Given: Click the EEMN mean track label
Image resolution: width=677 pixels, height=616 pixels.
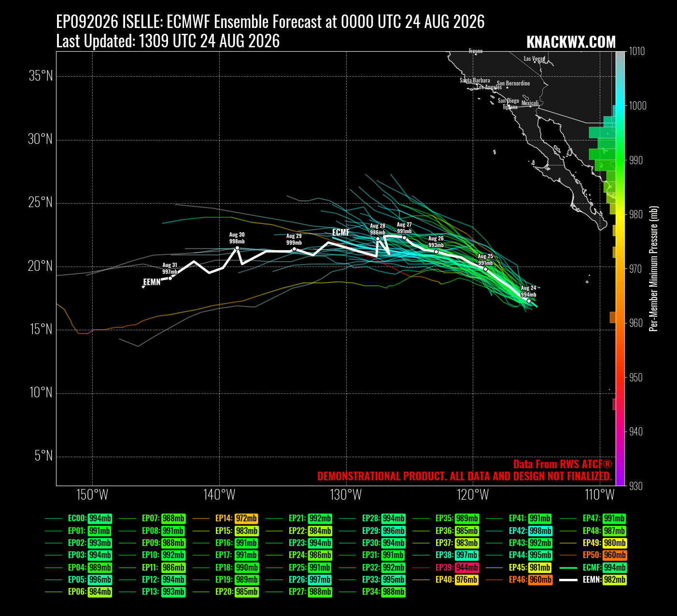Looking at the screenshot, I should tap(152, 282).
